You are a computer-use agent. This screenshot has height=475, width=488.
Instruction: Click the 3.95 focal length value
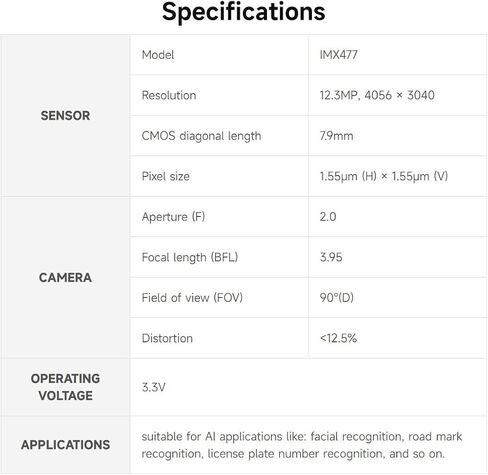pyautogui.click(x=331, y=257)
